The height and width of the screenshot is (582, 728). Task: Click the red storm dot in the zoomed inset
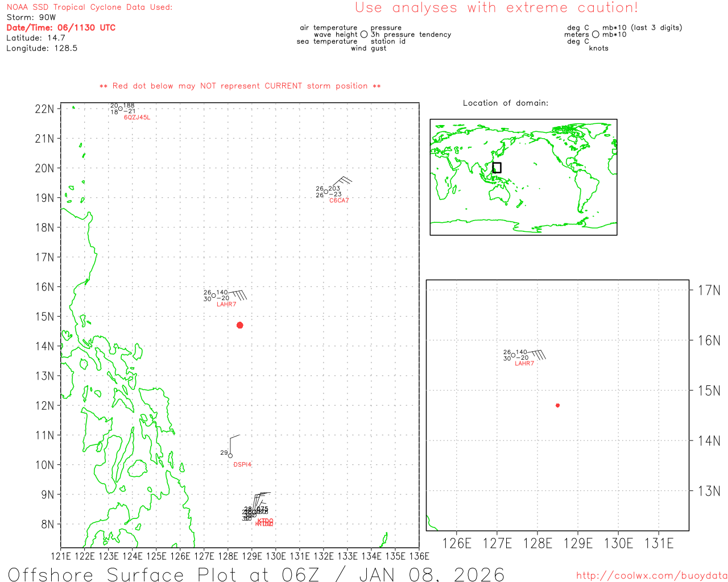(x=557, y=405)
